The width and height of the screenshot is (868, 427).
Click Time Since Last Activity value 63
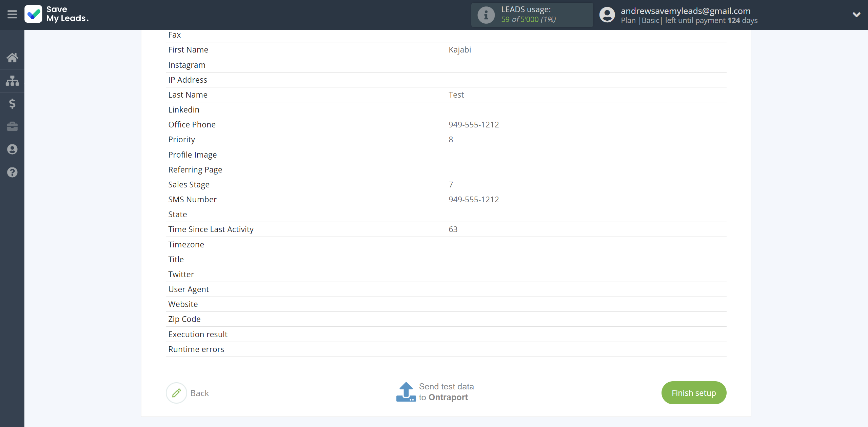point(453,229)
